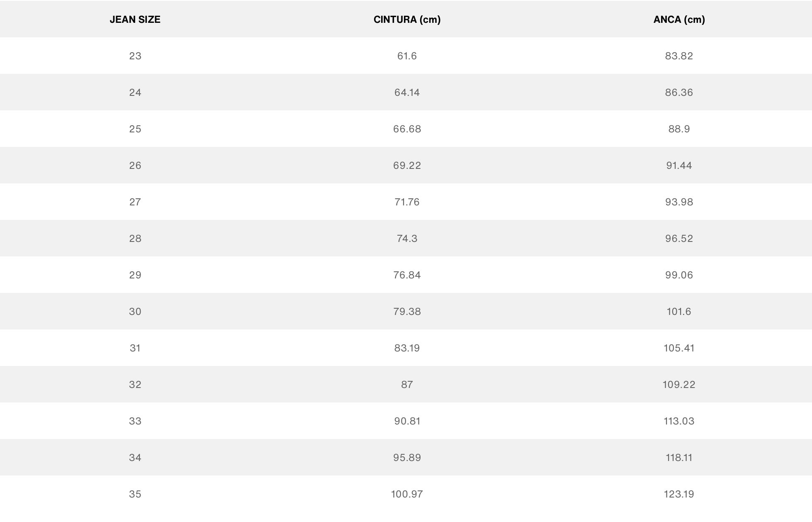Select the hip measurement 101.6

(679, 312)
